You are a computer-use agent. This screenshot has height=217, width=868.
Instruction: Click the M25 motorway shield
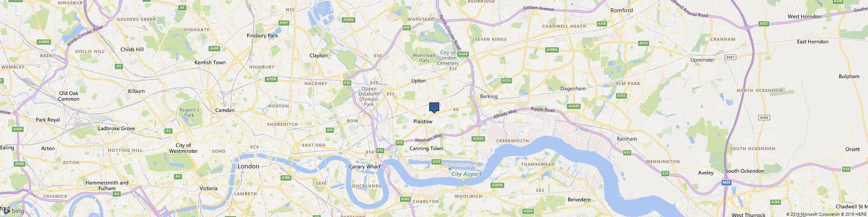coord(727,183)
